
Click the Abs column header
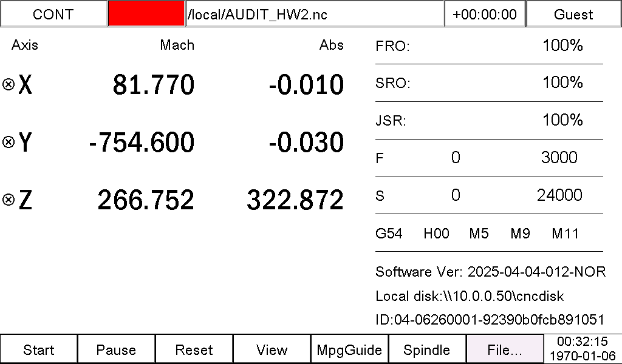pos(331,45)
